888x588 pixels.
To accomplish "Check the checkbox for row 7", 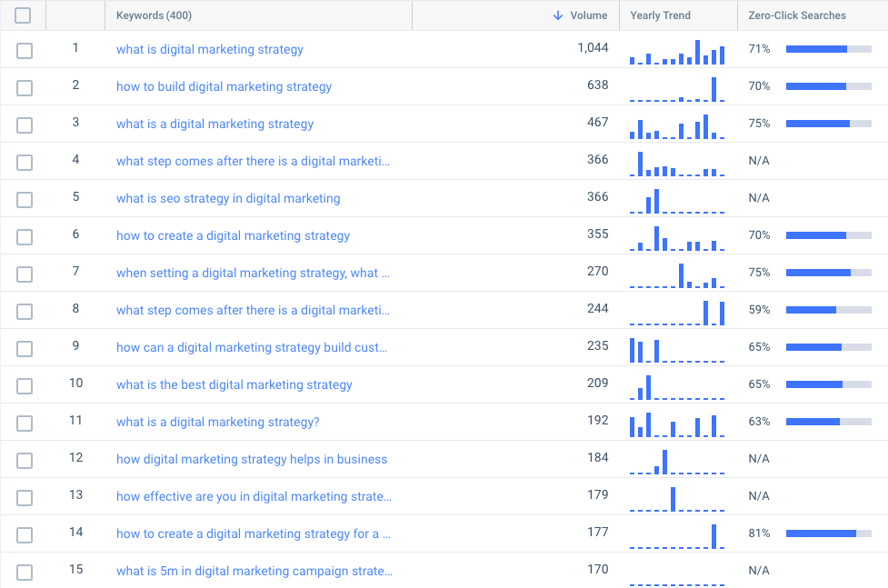I will coord(24,274).
